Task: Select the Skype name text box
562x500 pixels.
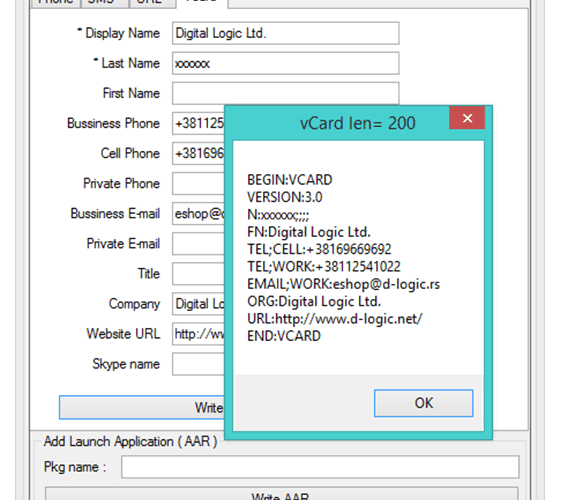Action: 198,364
